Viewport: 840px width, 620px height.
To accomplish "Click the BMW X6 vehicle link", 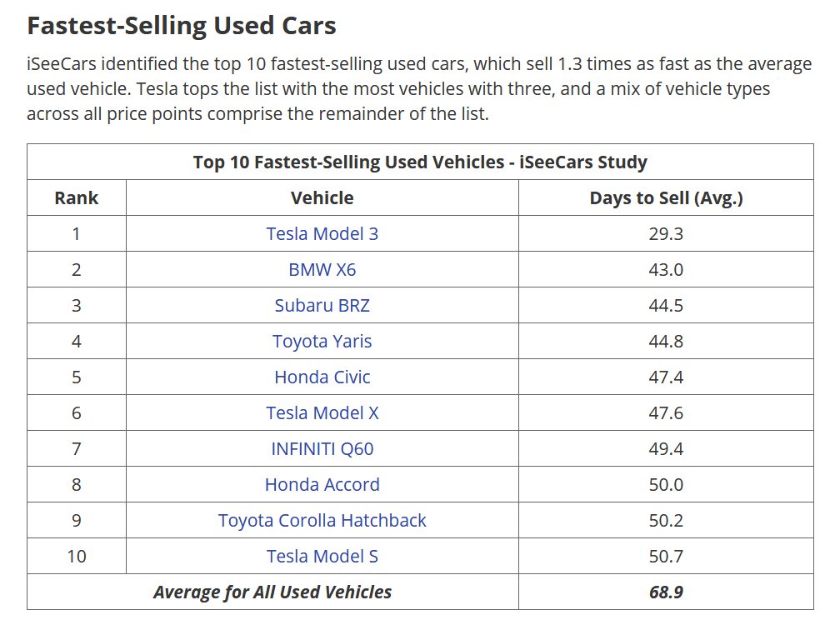I will point(322,270).
